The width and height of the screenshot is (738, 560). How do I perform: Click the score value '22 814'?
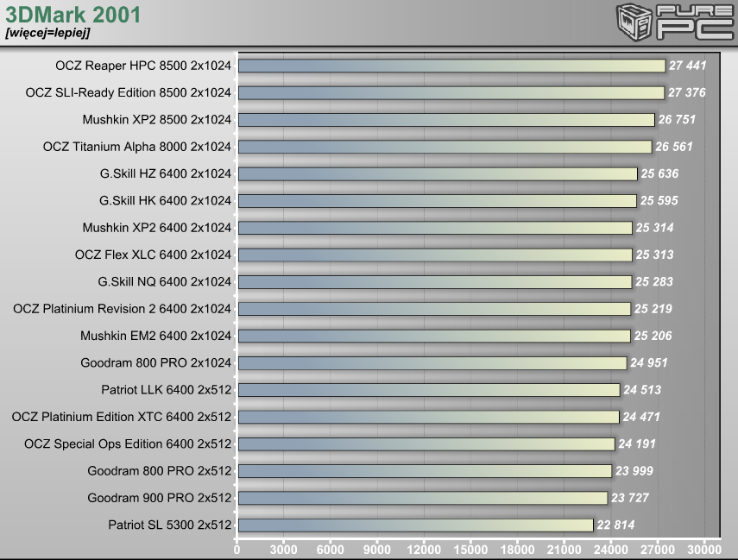coord(615,525)
